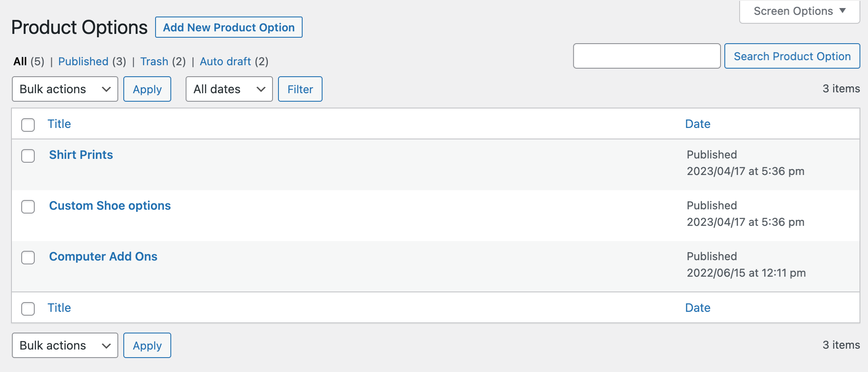Check the Computer Add Ons checkbox
The height and width of the screenshot is (372, 868).
(28, 258)
